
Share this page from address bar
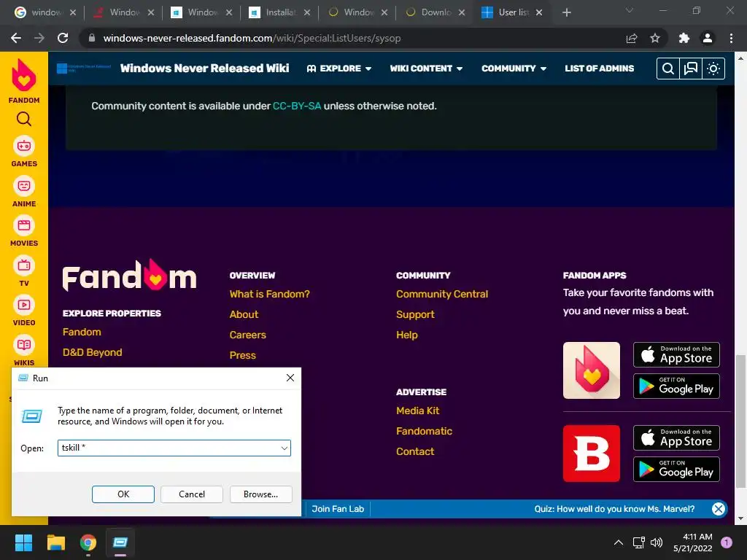coord(632,38)
